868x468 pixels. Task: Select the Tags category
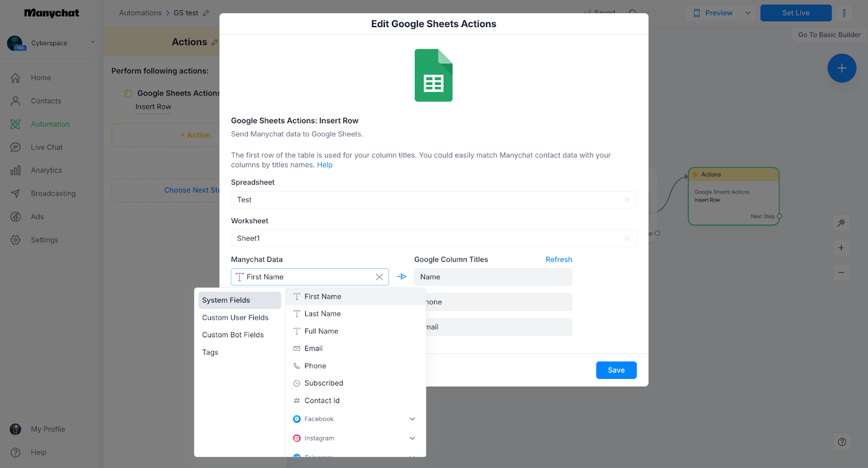point(210,352)
